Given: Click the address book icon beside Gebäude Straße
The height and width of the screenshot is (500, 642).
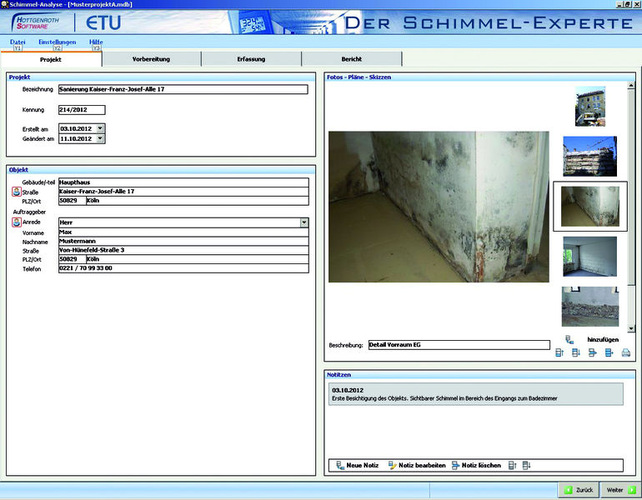Looking at the screenshot, I should click(x=15, y=191).
